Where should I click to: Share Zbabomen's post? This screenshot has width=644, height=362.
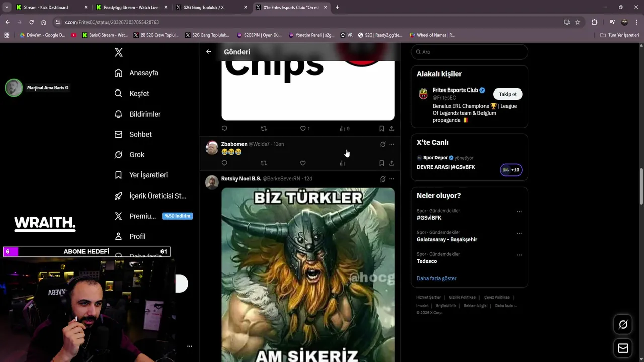tap(391, 163)
